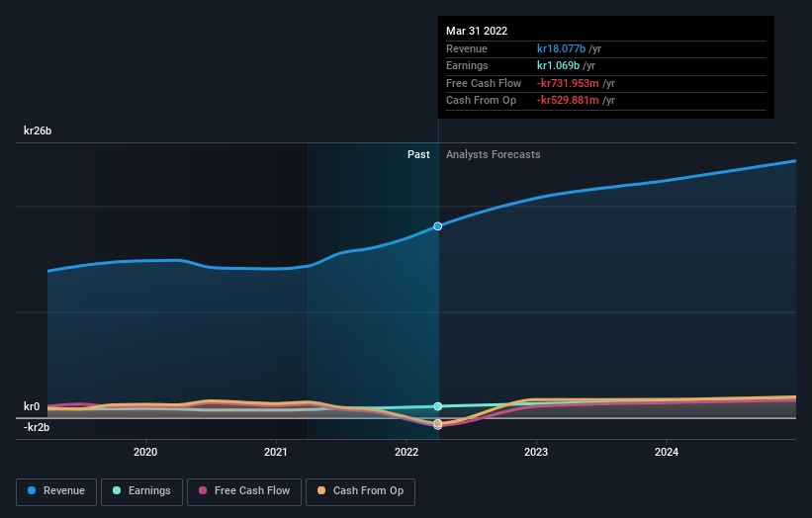This screenshot has width=812, height=518.
Task: Click the kr26b y-axis label
Action: [38, 130]
